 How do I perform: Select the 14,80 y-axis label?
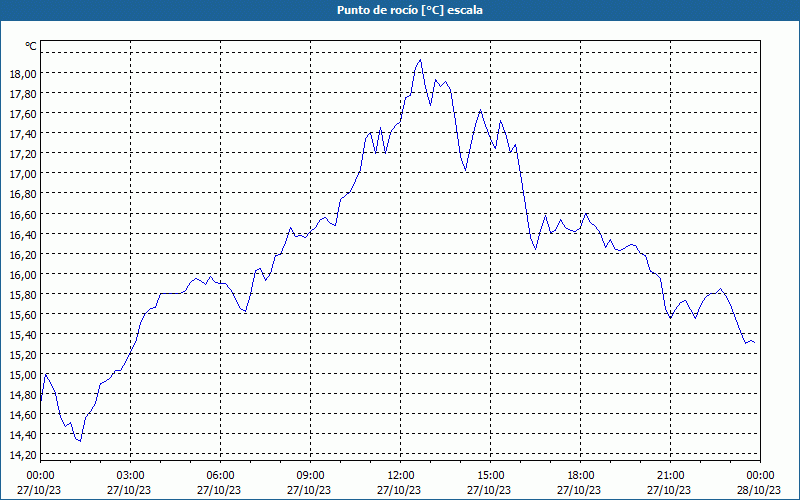23,395
